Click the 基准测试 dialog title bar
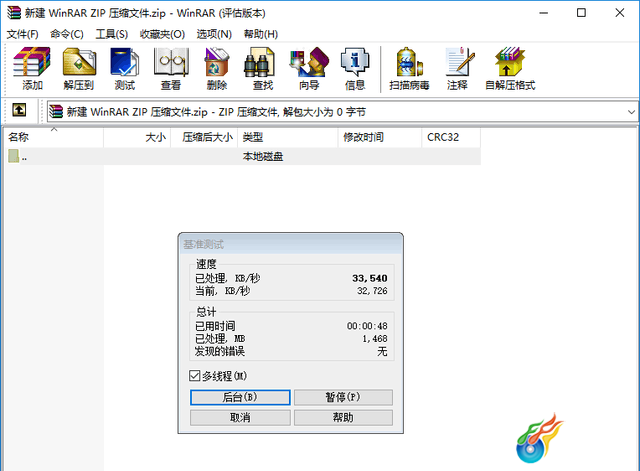Image resolution: width=640 pixels, height=471 pixels. pyautogui.click(x=291, y=244)
